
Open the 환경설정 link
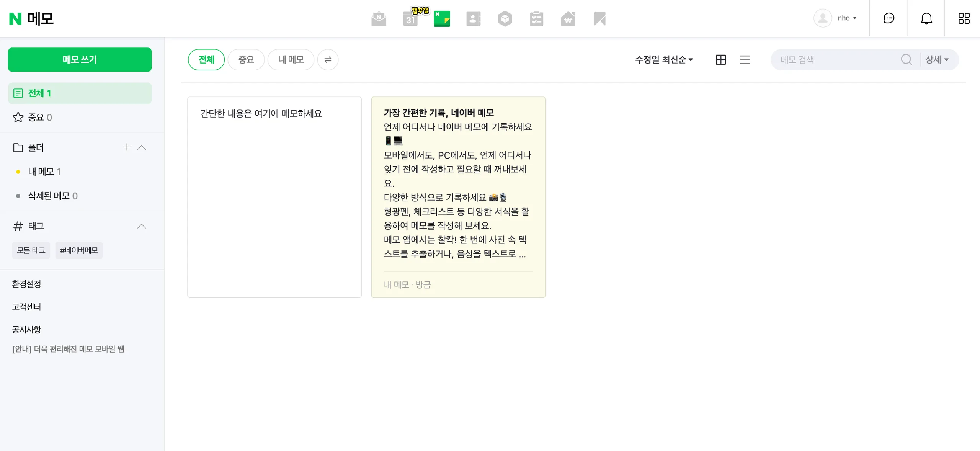point(26,284)
